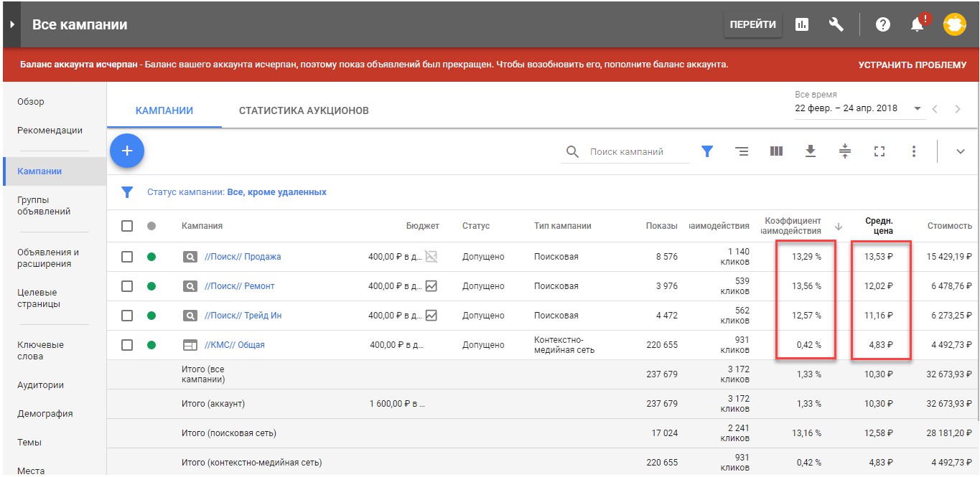
Task: Open the help question mark icon
Action: [883, 24]
